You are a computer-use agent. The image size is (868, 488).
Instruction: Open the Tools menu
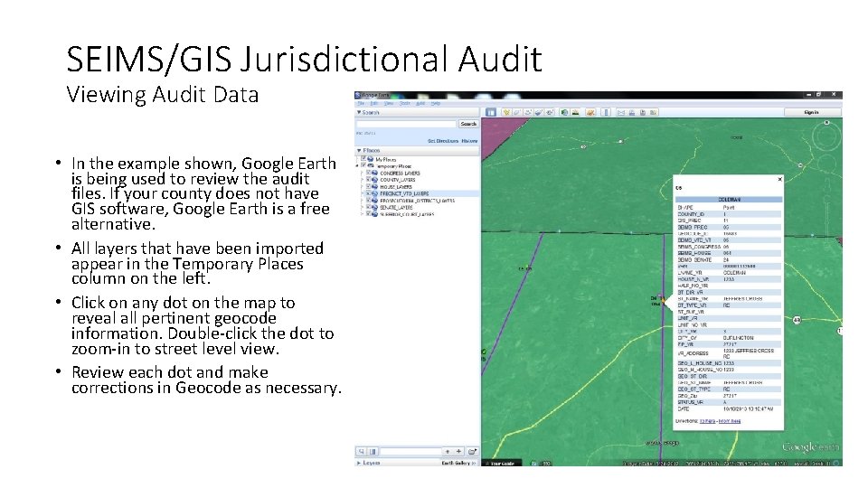coord(405,103)
